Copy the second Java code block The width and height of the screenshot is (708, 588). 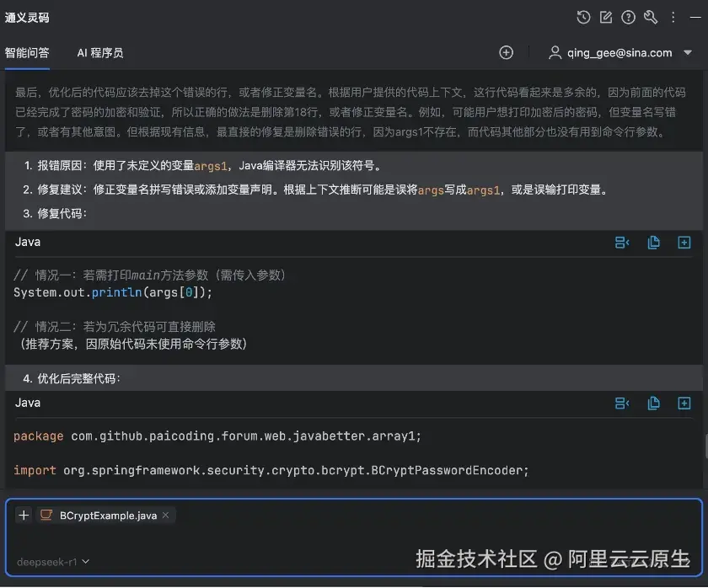pyautogui.click(x=653, y=403)
